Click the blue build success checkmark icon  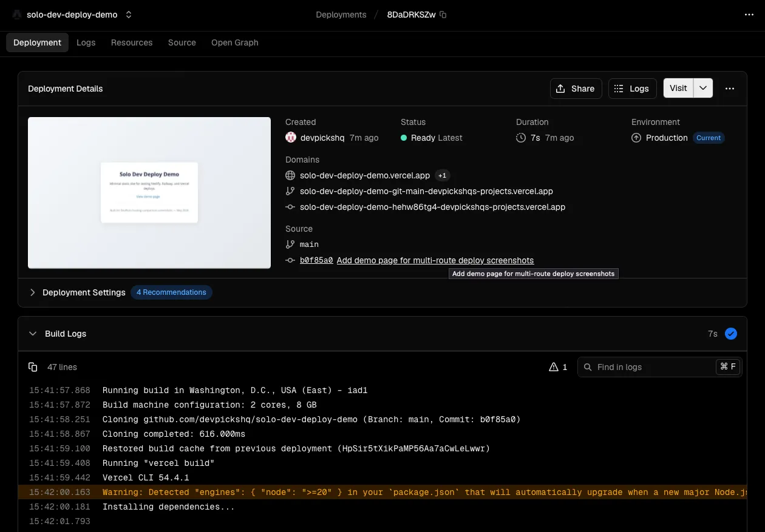coord(731,334)
